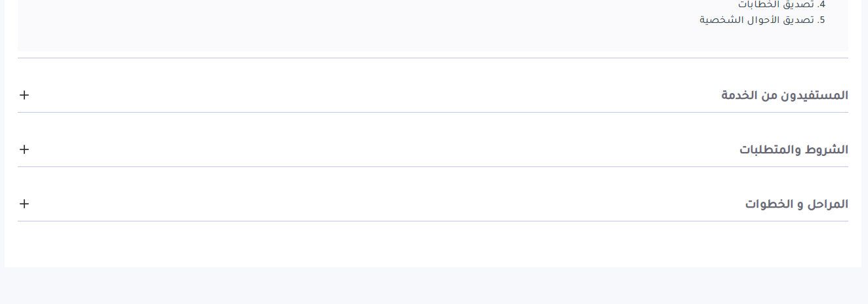868x304 pixels.
Task: Click the number 4 list marker
Action: click(821, 5)
